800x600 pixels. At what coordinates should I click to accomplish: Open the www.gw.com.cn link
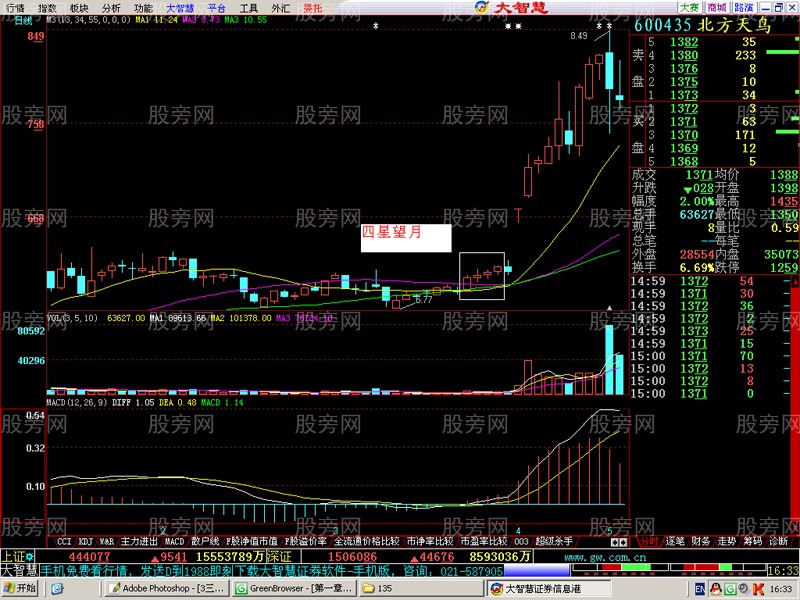[x=605, y=557]
